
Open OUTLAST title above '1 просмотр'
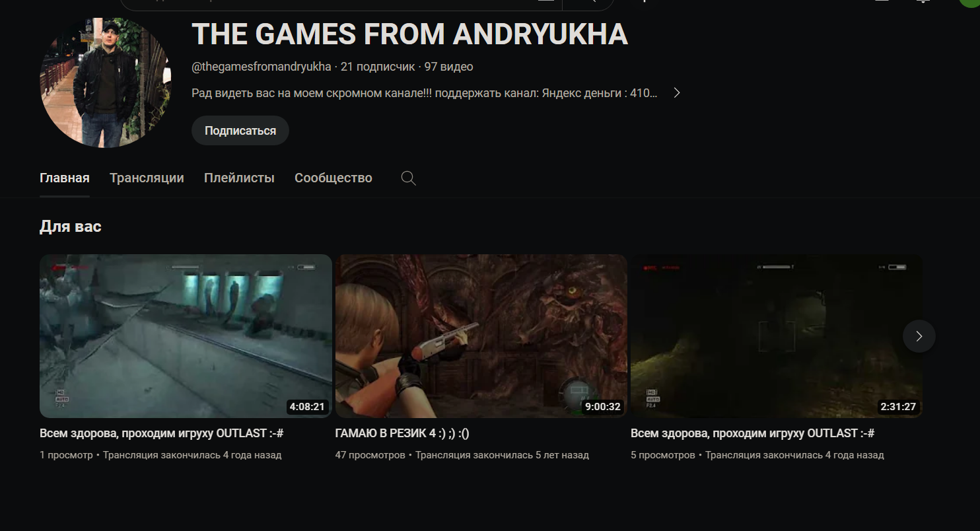(162, 433)
